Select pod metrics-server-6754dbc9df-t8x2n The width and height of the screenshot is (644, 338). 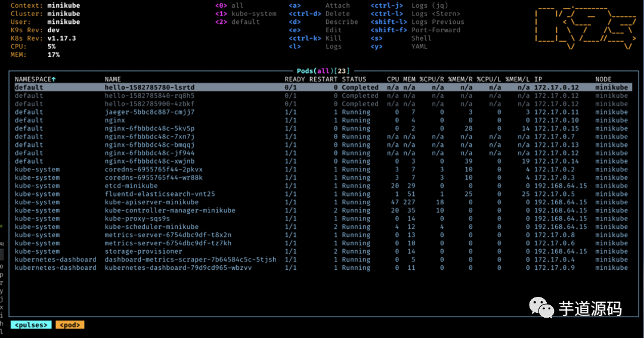pos(323,235)
